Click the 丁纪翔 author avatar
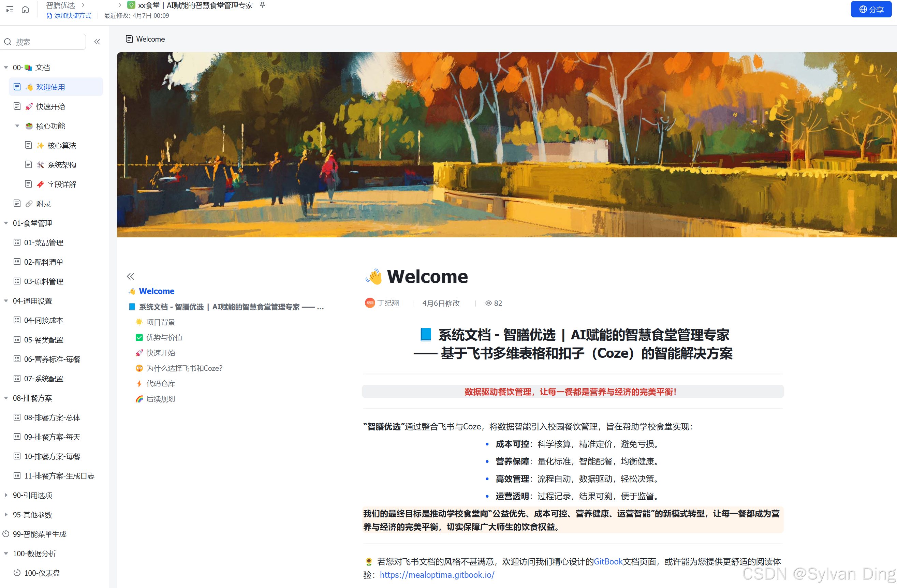Viewport: 897px width, 588px height. tap(370, 303)
